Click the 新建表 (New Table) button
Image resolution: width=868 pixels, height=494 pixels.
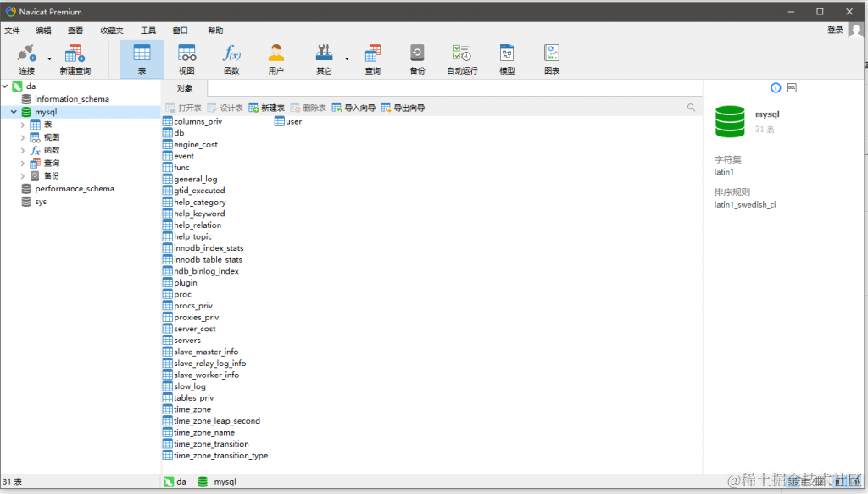click(267, 108)
